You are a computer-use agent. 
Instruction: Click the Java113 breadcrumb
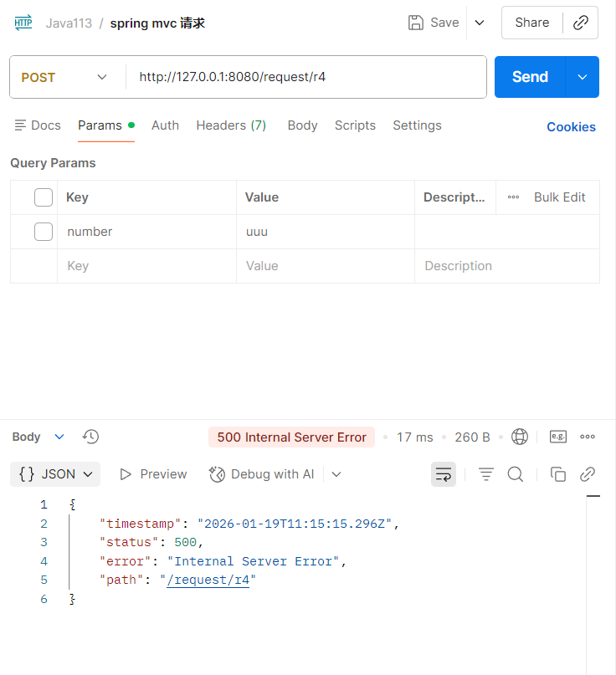point(69,23)
